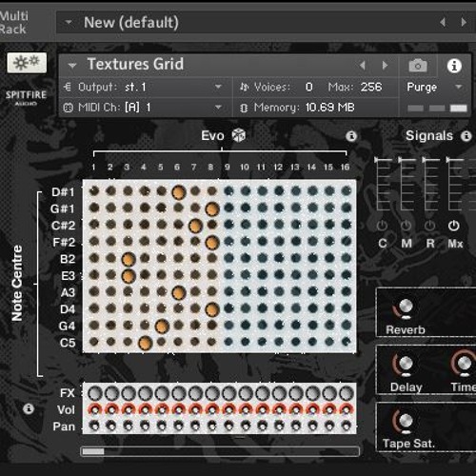Select grid peg G#1 column 8
Image resolution: width=476 pixels, height=476 pixels.
coord(212,209)
